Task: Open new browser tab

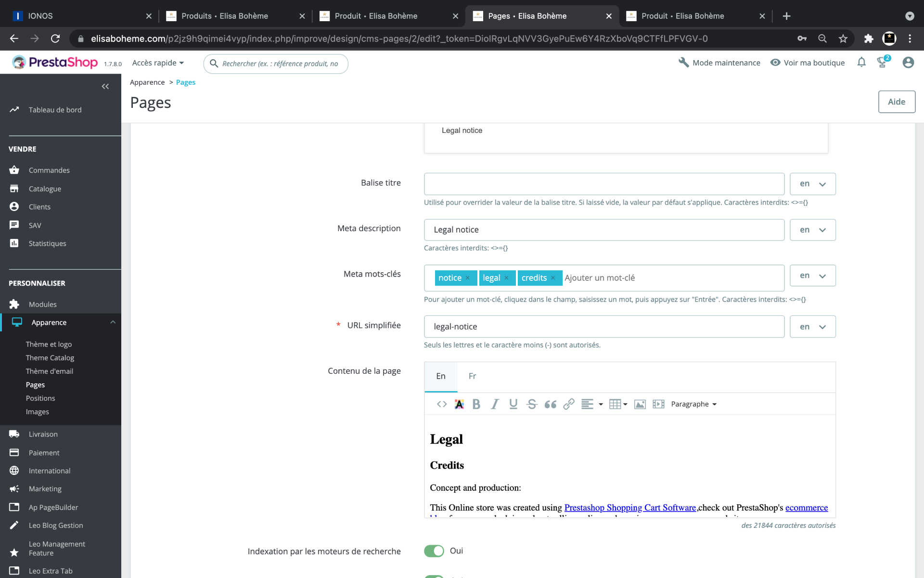Action: tap(786, 16)
